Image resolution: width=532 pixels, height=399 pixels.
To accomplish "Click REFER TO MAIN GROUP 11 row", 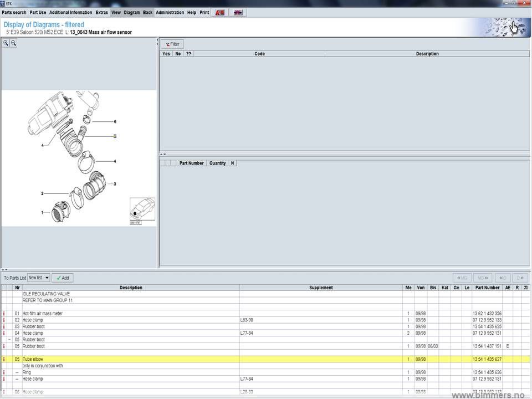I will point(48,300).
